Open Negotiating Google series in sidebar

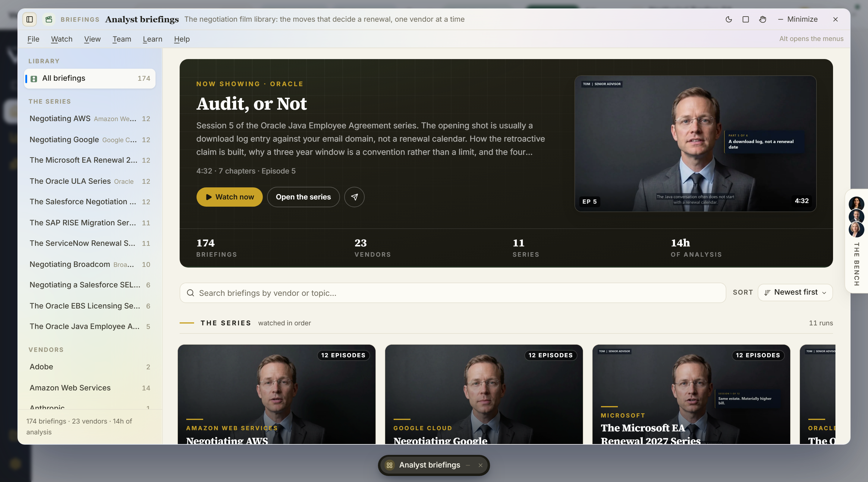[90, 139]
